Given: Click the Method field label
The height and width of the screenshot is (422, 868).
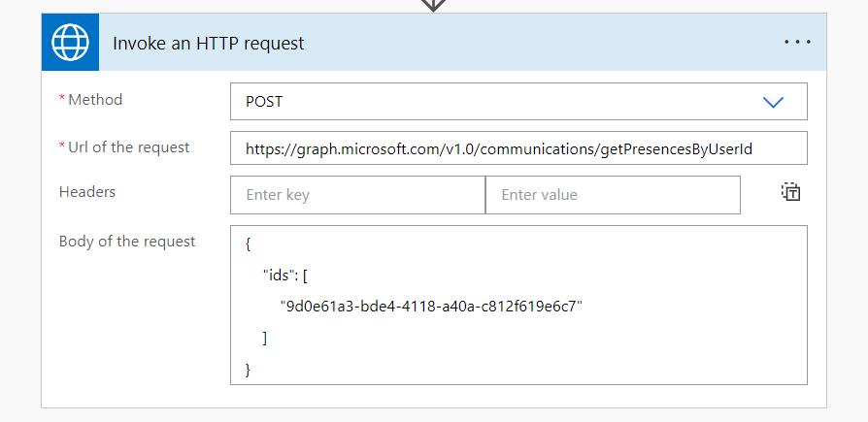Looking at the screenshot, I should tap(95, 100).
